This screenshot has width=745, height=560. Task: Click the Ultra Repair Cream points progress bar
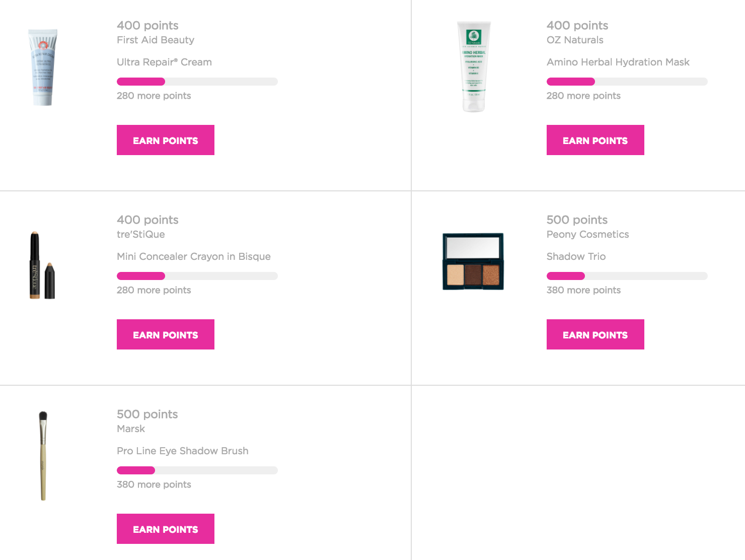(197, 82)
